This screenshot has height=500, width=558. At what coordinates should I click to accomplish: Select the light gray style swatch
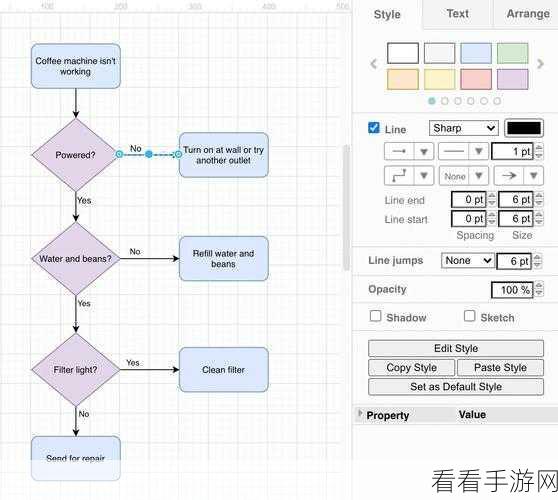click(x=439, y=53)
